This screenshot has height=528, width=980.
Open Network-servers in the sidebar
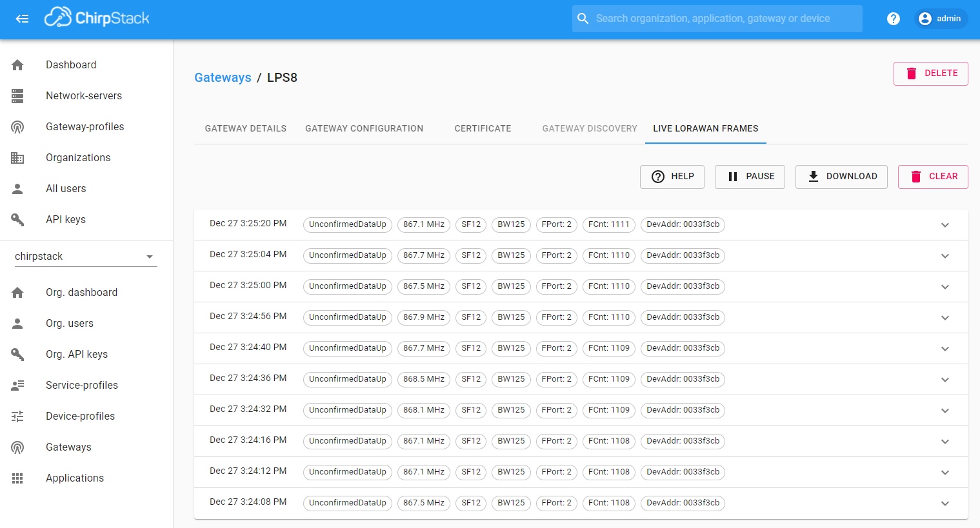pyautogui.click(x=86, y=96)
